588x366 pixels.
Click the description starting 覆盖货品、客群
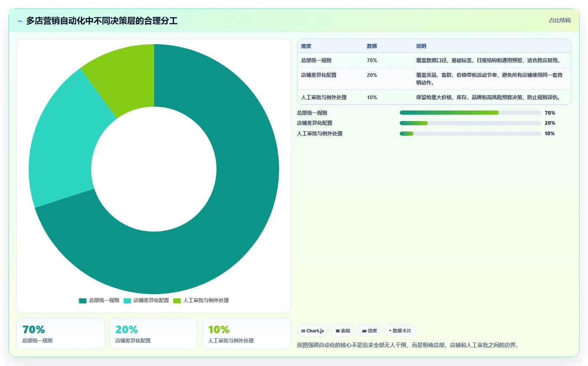pyautogui.click(x=489, y=79)
